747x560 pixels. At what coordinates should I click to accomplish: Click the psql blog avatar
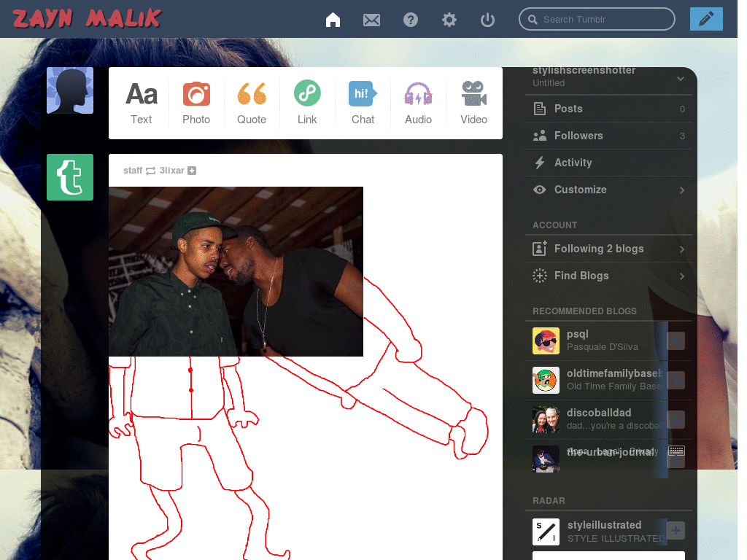coord(546,341)
